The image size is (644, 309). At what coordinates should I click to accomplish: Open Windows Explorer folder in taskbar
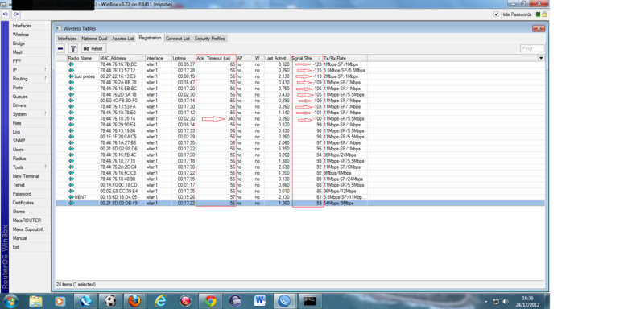35,301
